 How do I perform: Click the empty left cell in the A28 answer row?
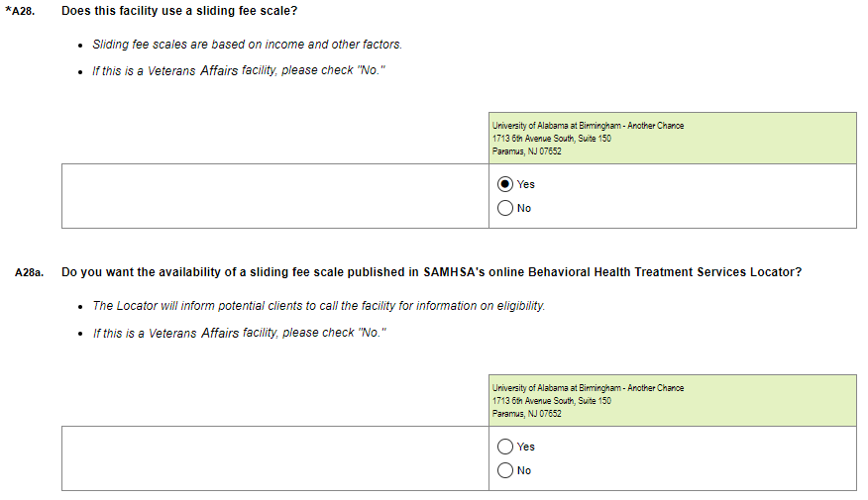click(x=274, y=196)
